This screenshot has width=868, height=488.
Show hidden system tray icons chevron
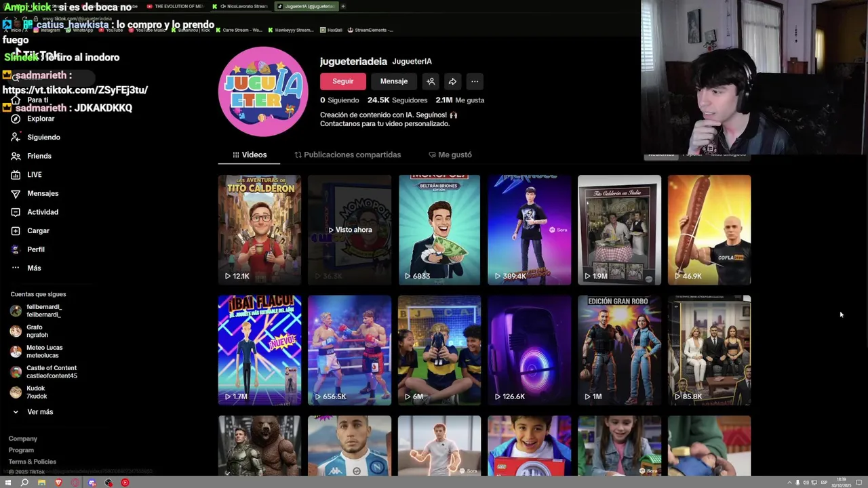click(789, 483)
